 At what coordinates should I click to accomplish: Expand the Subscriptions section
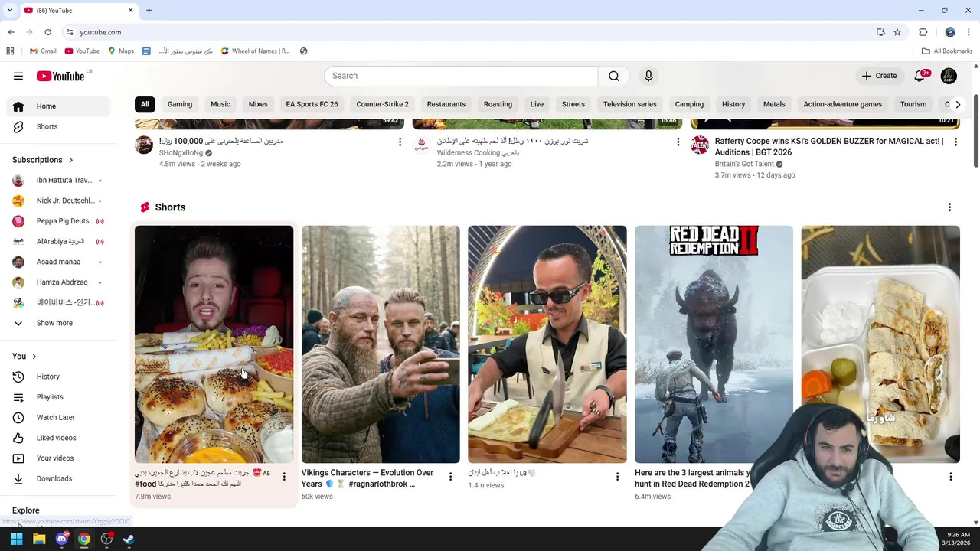[x=43, y=160]
